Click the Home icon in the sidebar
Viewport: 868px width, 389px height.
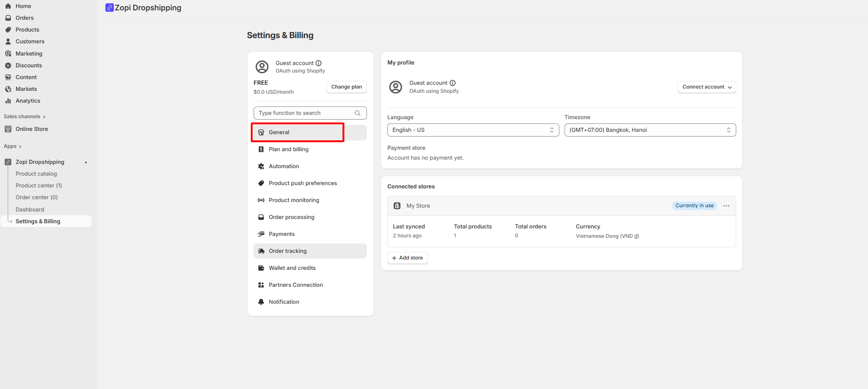(8, 6)
